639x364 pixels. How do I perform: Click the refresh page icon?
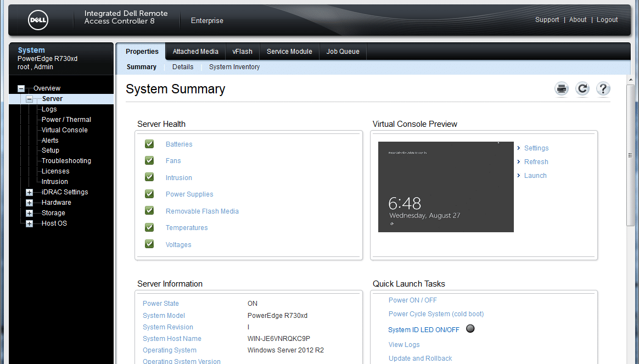(x=582, y=89)
